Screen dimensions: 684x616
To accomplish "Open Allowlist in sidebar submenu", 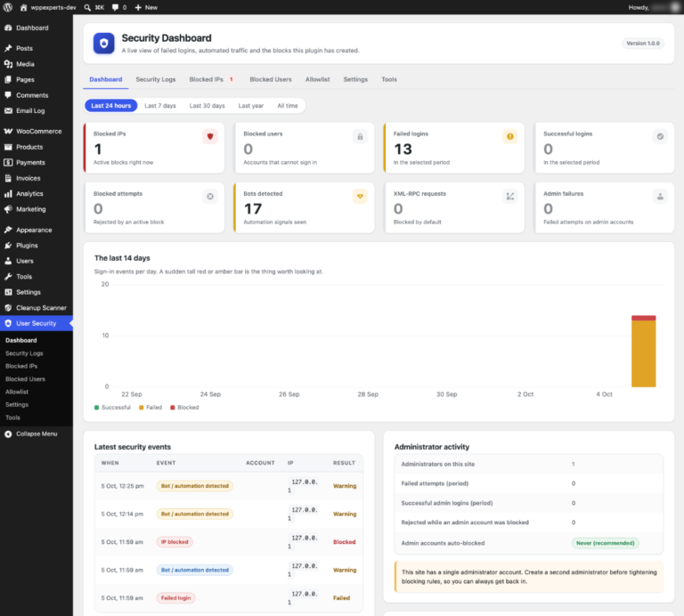I will (17, 392).
